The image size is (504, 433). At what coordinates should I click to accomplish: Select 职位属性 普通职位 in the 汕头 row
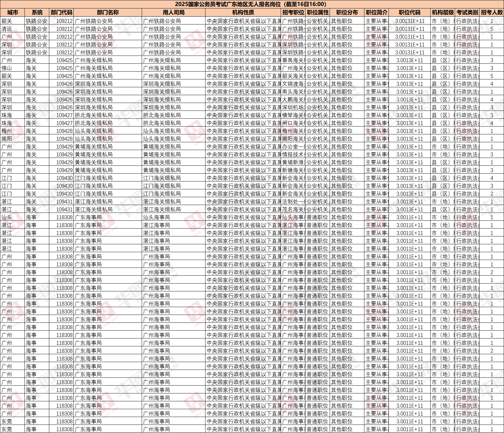(x=318, y=217)
